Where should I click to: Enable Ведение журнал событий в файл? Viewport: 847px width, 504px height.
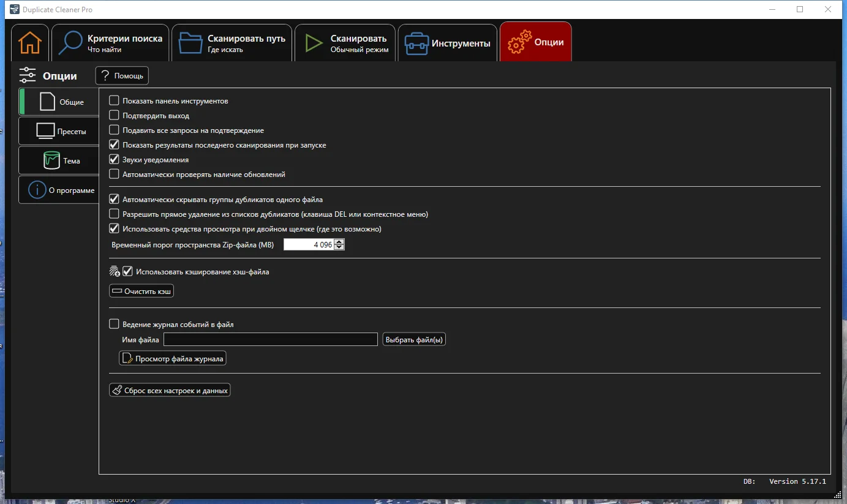[x=114, y=324]
